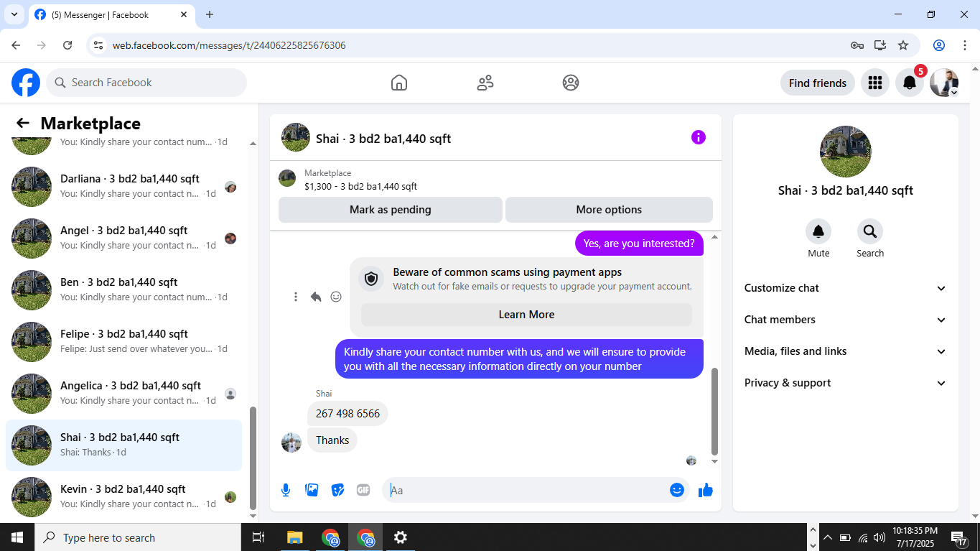This screenshot has height=551, width=980.
Task: Open Windows Start menu
Action: coord(17,537)
